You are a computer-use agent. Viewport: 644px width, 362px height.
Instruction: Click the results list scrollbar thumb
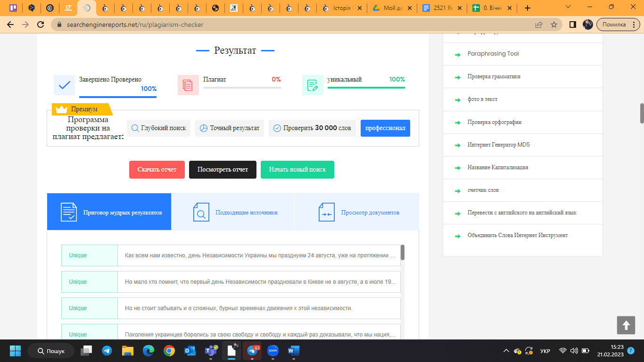pos(402,253)
